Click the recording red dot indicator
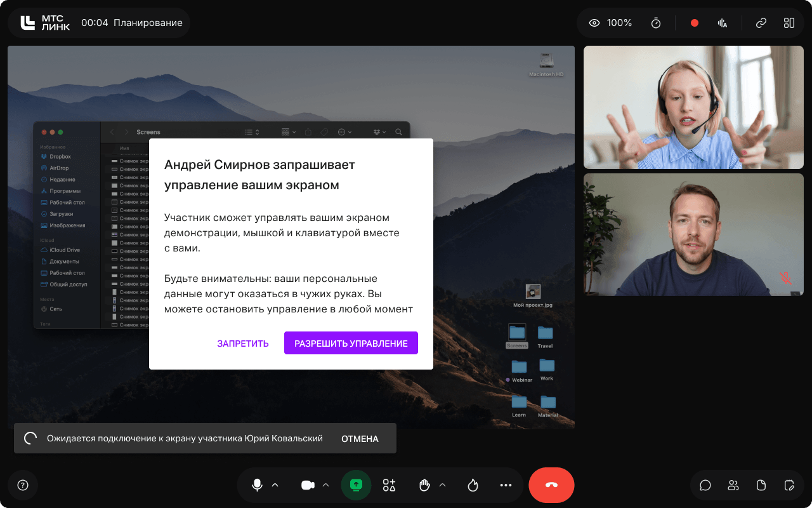Screen dimensions: 812x508 (x=695, y=23)
